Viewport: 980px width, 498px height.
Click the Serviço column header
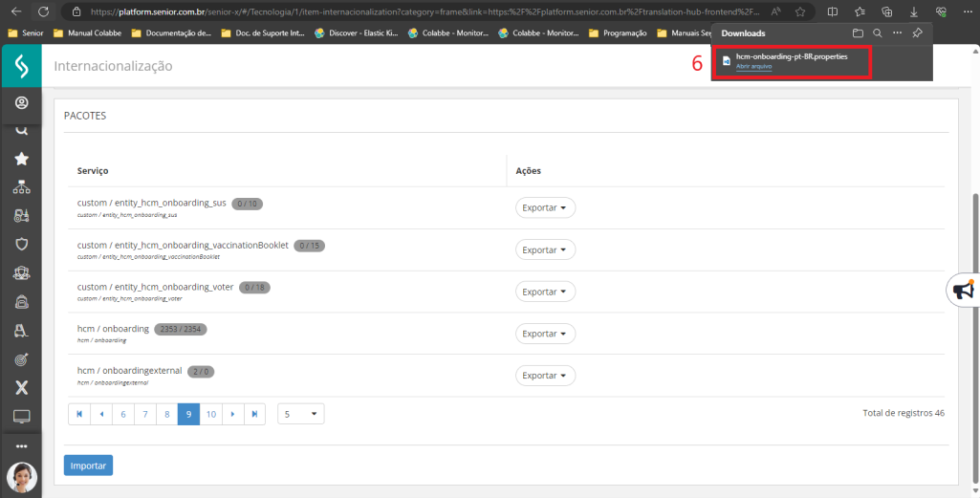(93, 170)
